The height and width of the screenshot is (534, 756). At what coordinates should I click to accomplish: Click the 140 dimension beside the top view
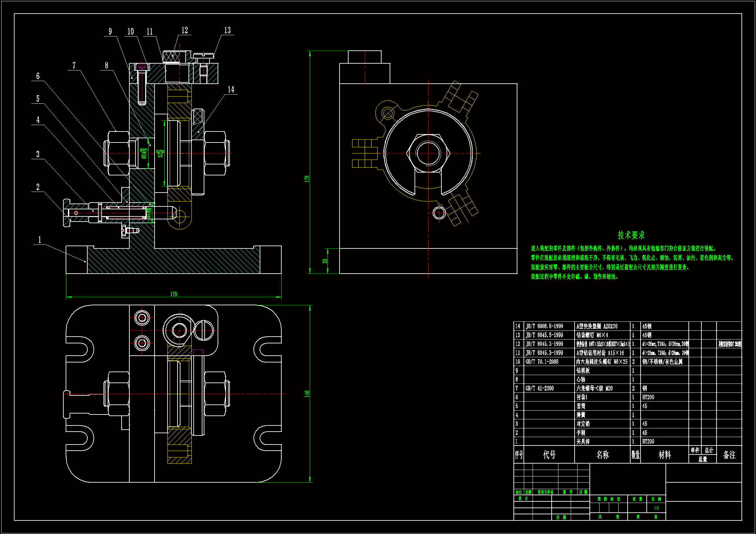307,393
